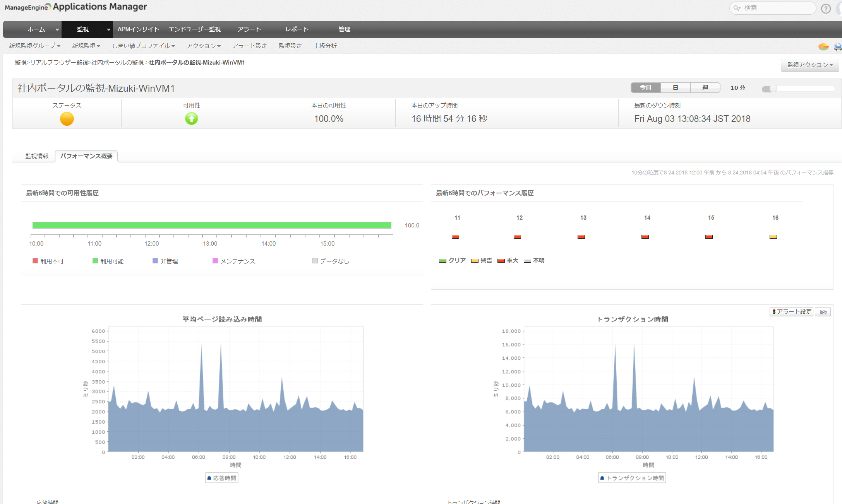This screenshot has height=504, width=842.
Task: Open the レポート menu in the navigation bar
Action: (x=297, y=29)
